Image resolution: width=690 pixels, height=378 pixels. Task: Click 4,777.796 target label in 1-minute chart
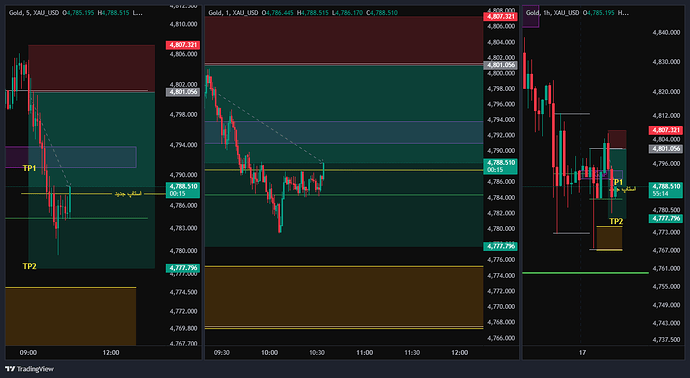pyautogui.click(x=500, y=246)
